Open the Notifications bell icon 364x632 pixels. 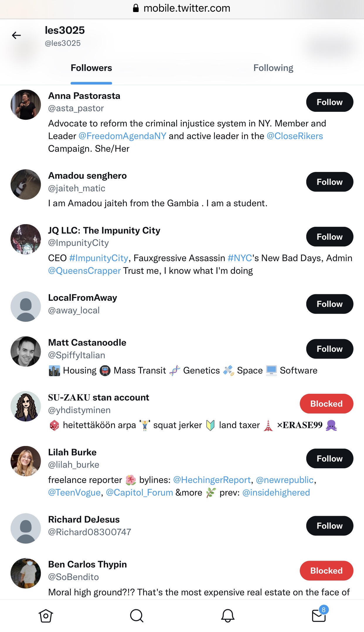[x=228, y=616]
